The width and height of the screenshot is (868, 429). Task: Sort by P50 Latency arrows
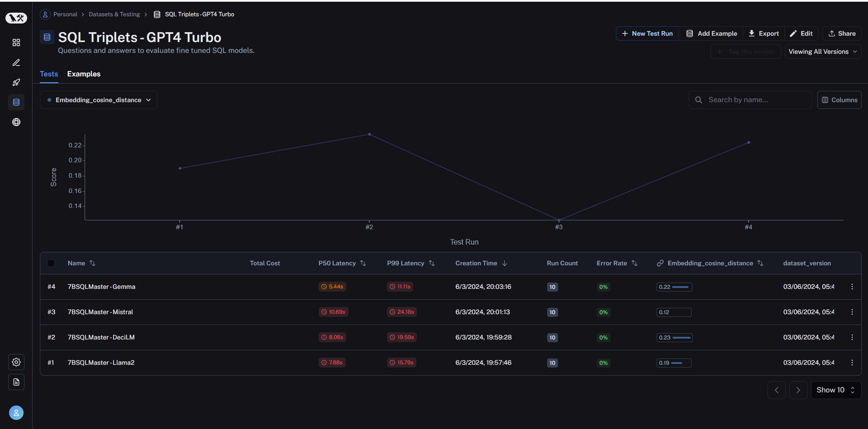363,263
